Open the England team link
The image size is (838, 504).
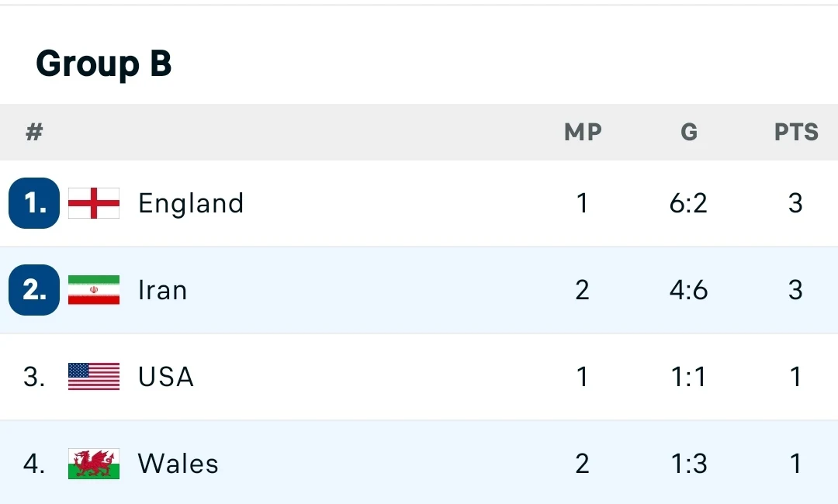point(191,203)
